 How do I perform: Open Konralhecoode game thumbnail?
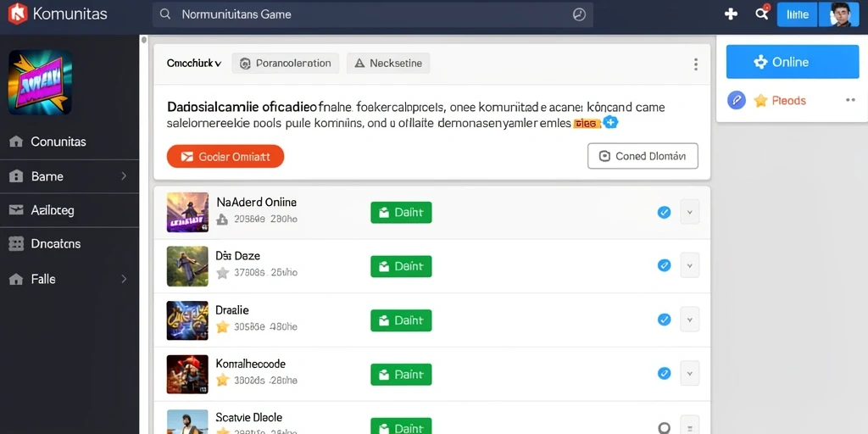(x=187, y=374)
